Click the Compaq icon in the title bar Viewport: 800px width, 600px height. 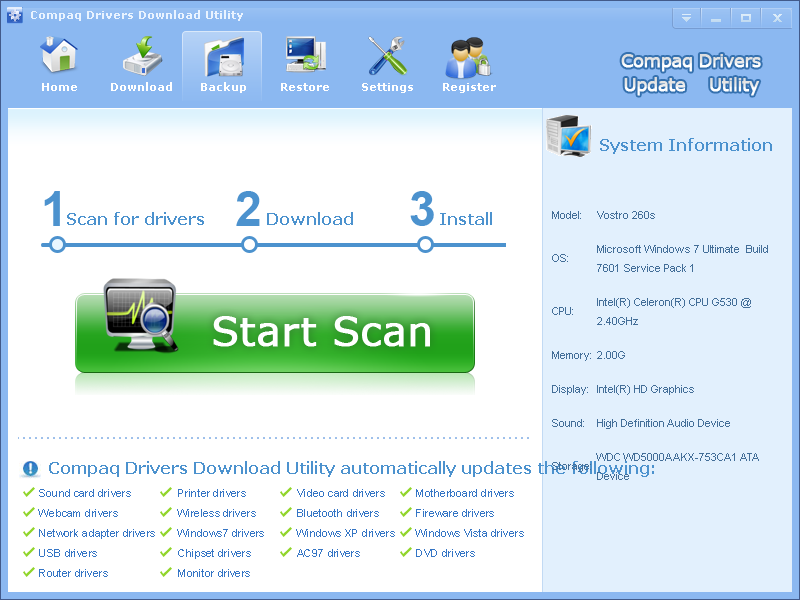(x=14, y=15)
